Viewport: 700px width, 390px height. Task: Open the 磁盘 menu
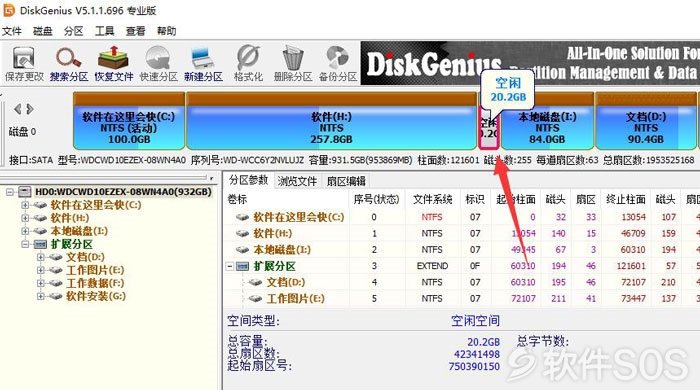coord(42,31)
